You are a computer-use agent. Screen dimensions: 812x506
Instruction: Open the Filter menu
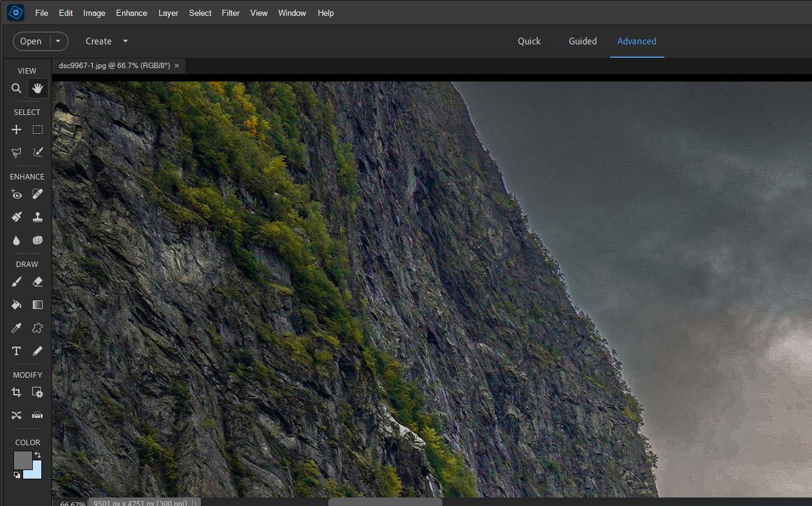tap(230, 13)
